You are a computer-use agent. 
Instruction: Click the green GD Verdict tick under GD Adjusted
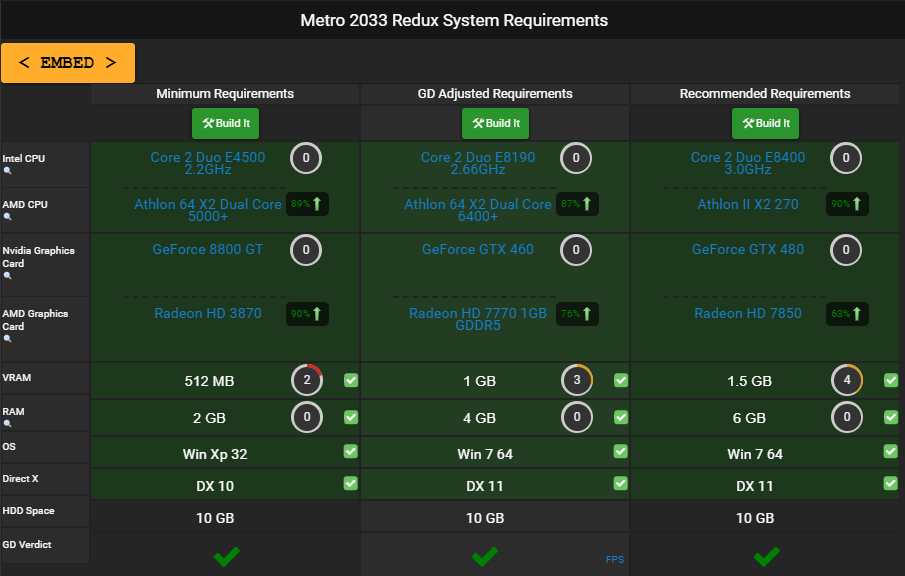coord(485,556)
